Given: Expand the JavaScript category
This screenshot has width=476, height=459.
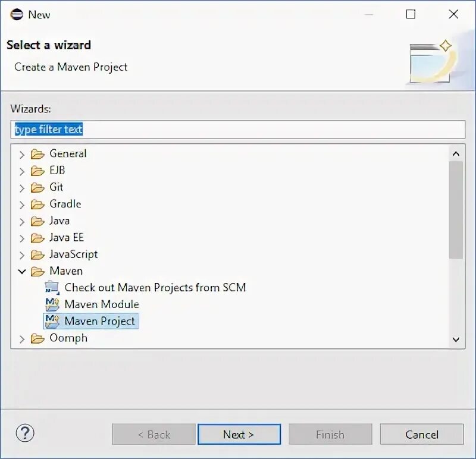Looking at the screenshot, I should pyautogui.click(x=22, y=256).
